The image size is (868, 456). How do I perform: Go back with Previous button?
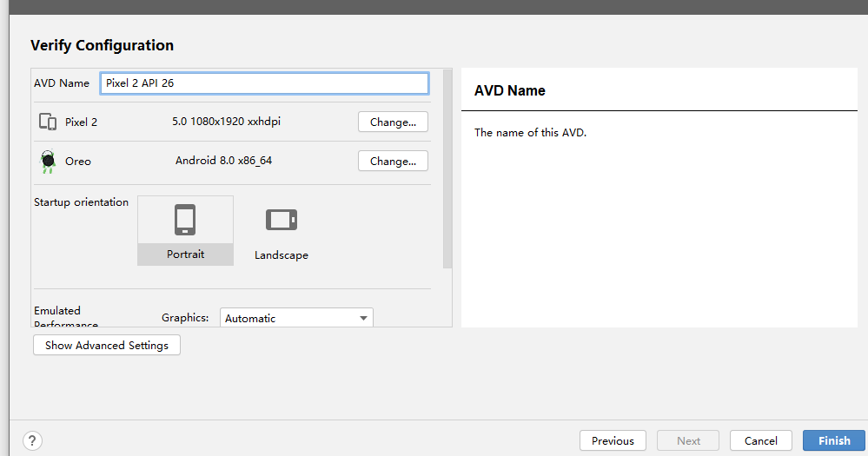[613, 440]
